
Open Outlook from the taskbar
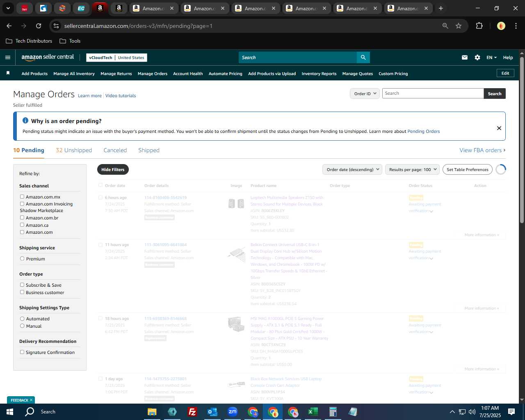(x=212, y=412)
